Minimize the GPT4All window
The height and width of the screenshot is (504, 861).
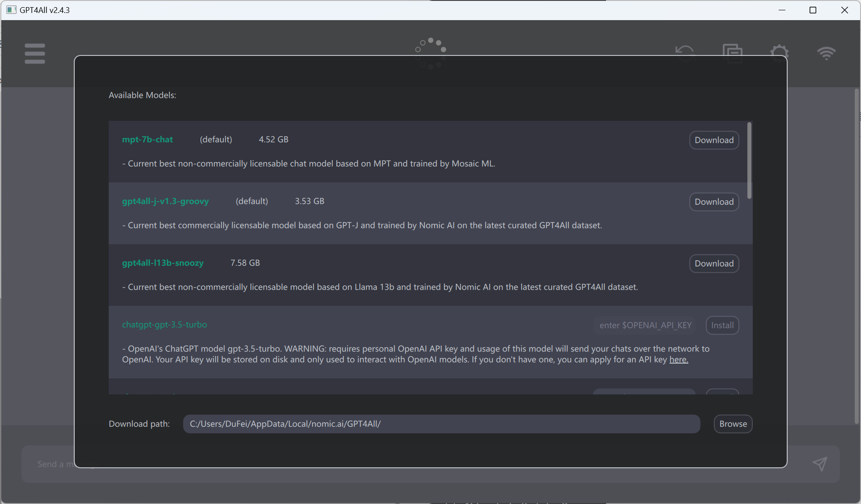click(x=782, y=10)
